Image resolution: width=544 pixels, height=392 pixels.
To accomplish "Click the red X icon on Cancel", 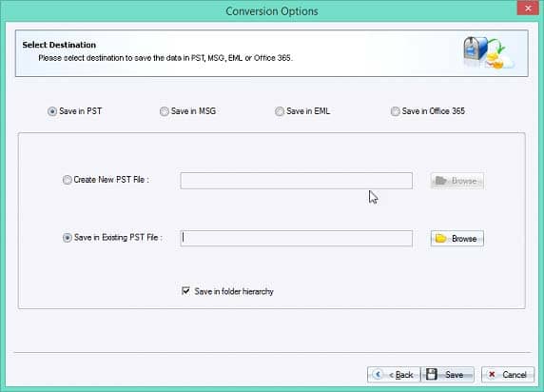I will click(x=492, y=374).
